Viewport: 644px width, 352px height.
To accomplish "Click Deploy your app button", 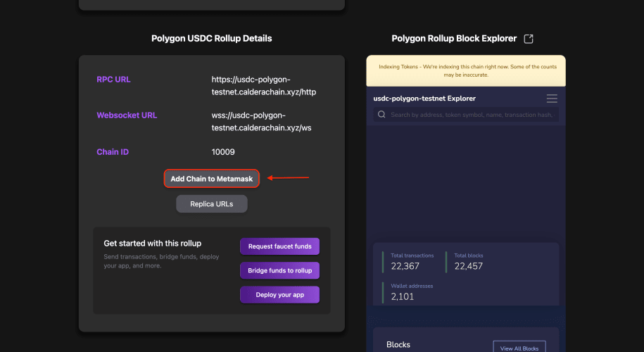I will pyautogui.click(x=279, y=295).
